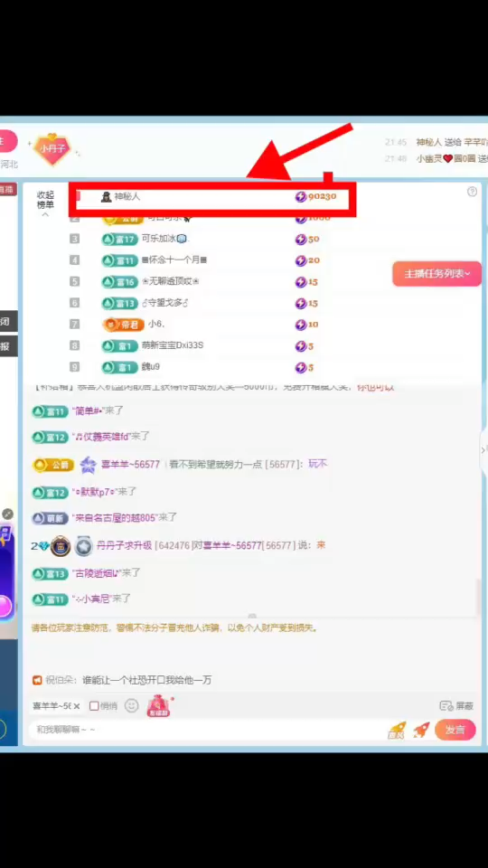Click the 富13 badge beside 古陵逝烟
The height and width of the screenshot is (868, 488).
coord(51,573)
